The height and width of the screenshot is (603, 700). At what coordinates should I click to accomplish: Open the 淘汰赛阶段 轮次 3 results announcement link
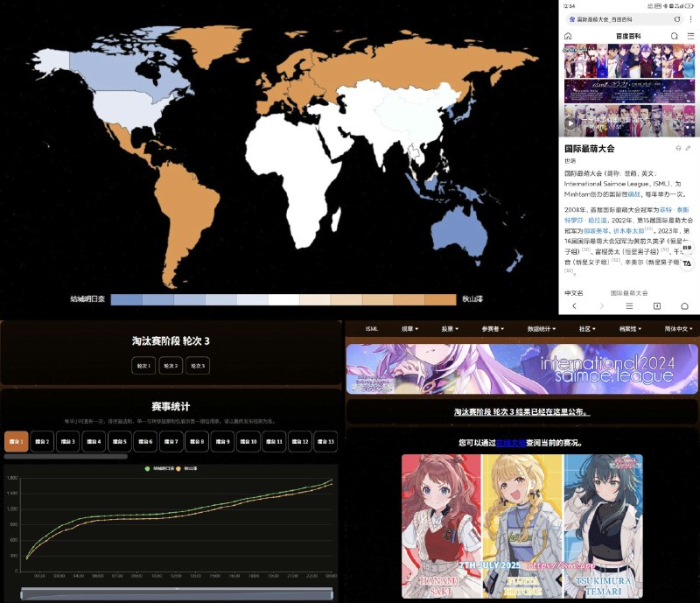(x=521, y=412)
